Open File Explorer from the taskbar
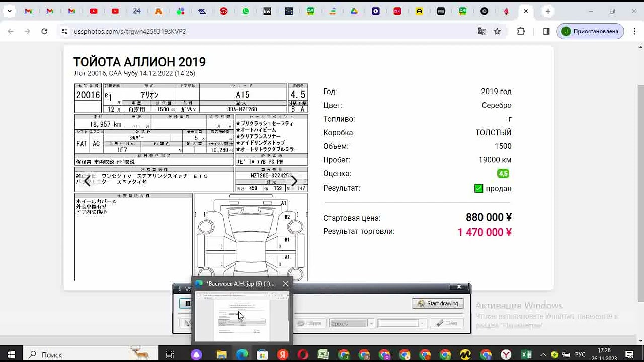The height and width of the screenshot is (362, 644). point(221,355)
